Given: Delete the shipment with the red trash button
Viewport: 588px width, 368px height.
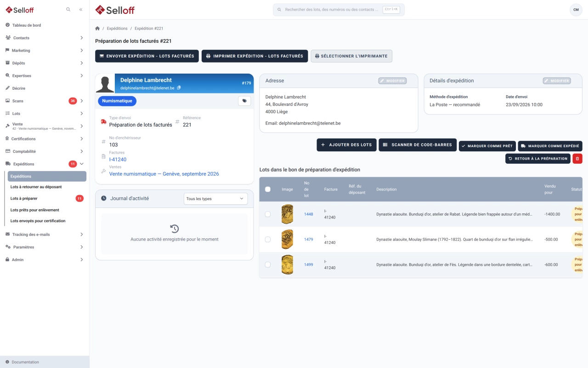Looking at the screenshot, I should [x=577, y=159].
